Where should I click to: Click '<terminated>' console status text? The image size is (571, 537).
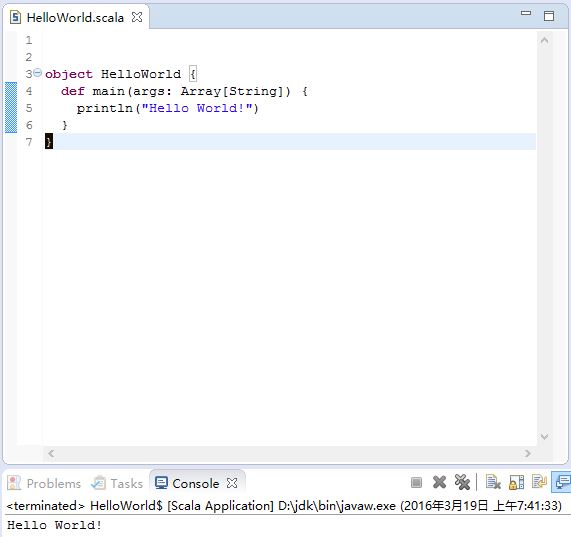click(46, 506)
